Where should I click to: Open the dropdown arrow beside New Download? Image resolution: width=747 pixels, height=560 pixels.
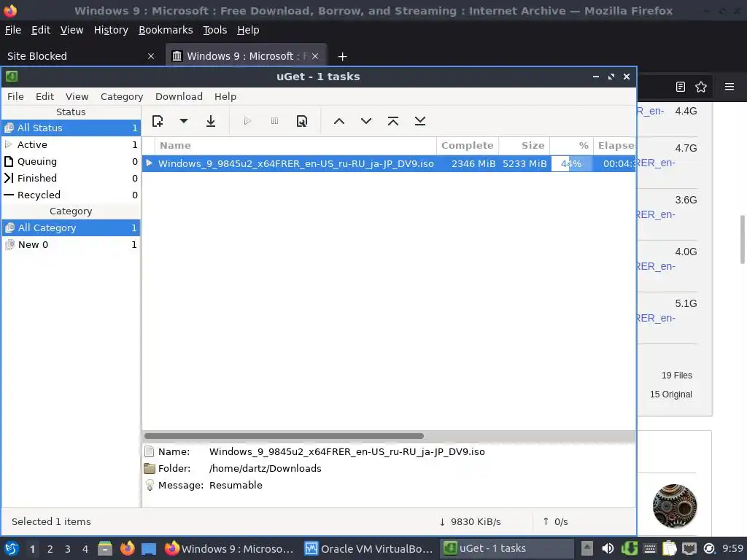coord(183,121)
